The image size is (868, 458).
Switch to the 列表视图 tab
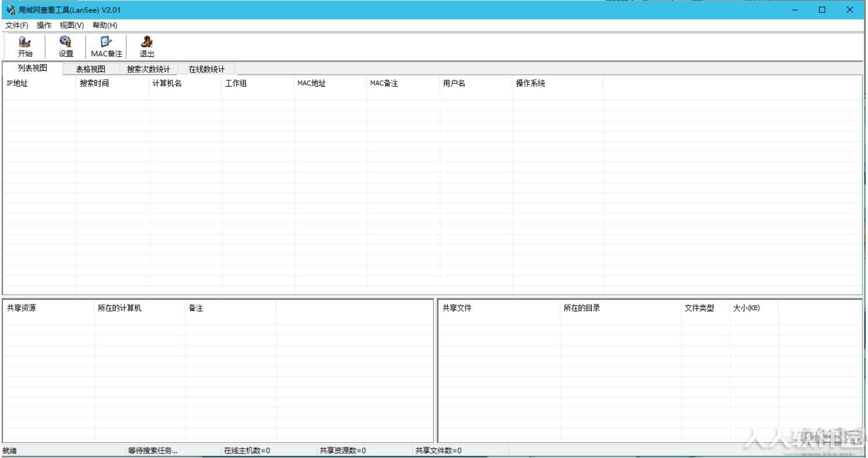pyautogui.click(x=33, y=68)
